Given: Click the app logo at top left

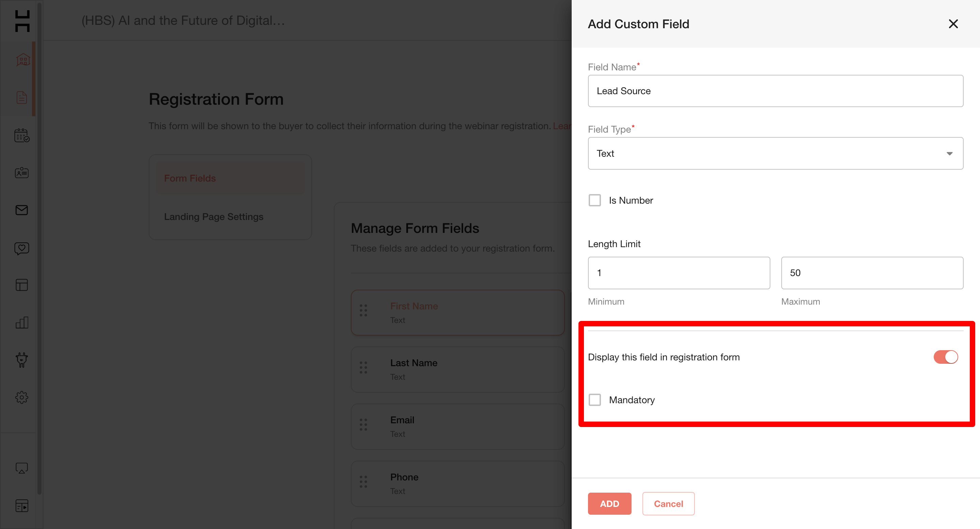Looking at the screenshot, I should (x=22, y=21).
